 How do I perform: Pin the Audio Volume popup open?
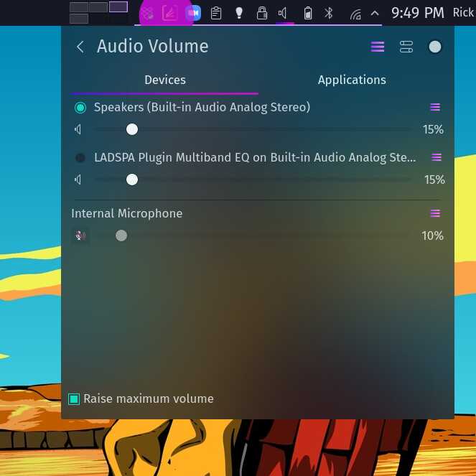point(434,47)
